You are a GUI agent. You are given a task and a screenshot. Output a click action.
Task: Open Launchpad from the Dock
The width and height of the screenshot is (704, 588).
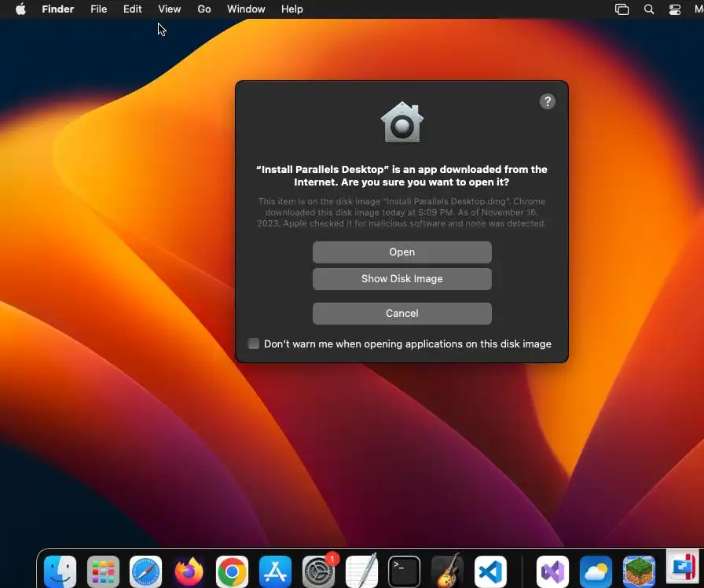click(103, 571)
